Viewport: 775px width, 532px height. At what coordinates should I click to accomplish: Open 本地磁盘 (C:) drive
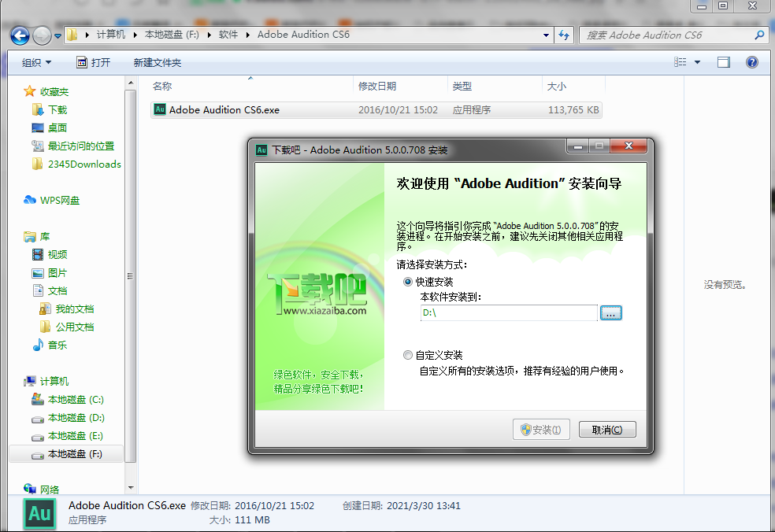[67, 399]
